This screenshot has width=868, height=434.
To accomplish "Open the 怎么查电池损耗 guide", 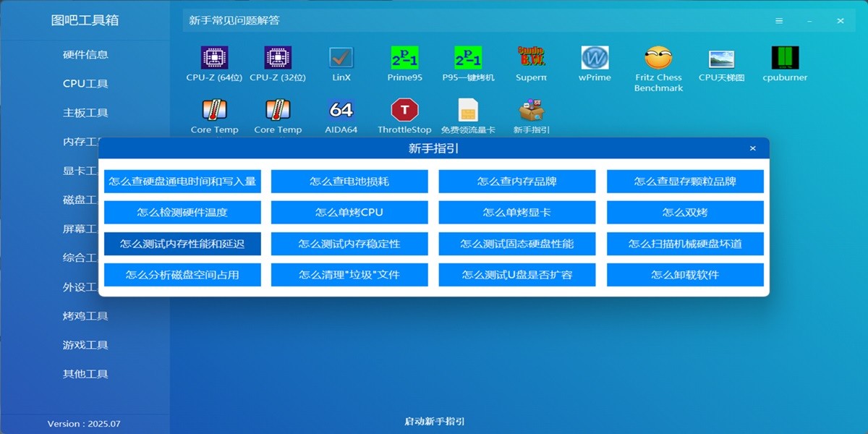I will (349, 181).
